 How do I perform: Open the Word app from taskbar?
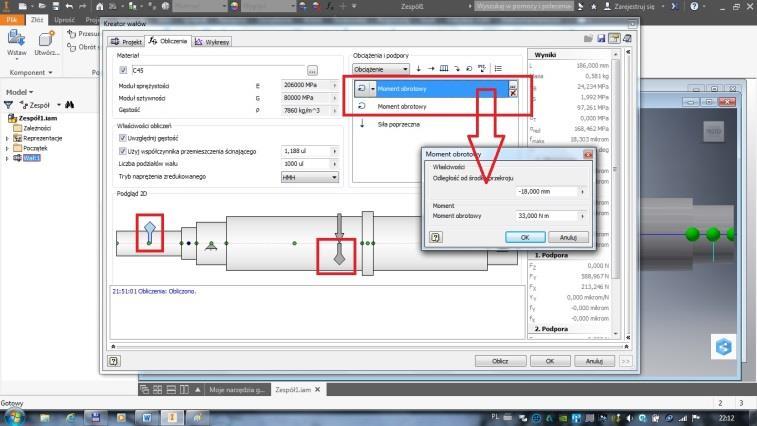click(147, 418)
